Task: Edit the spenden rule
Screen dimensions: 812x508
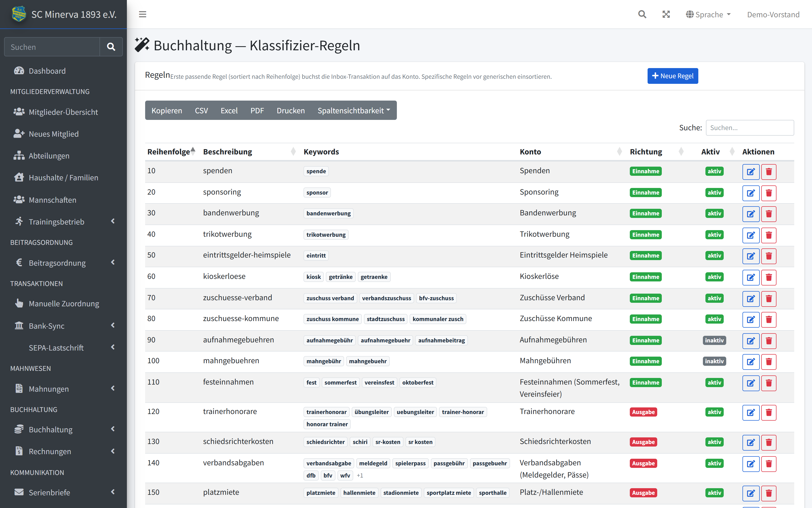Action: click(x=751, y=172)
